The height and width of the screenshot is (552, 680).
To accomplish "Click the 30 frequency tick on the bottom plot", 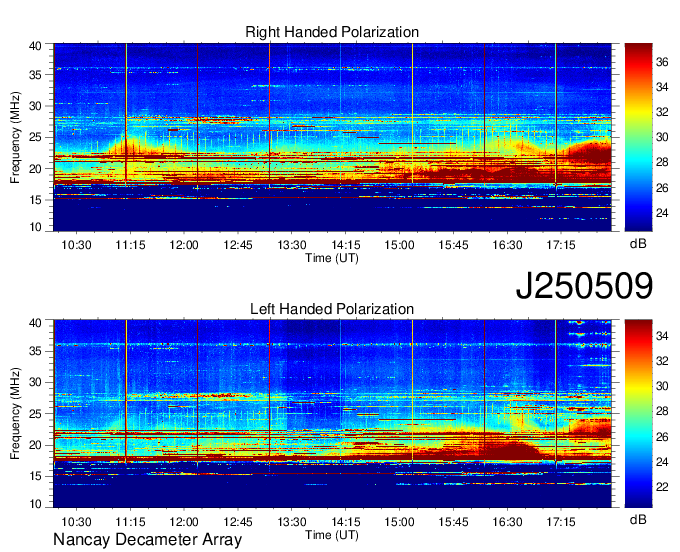I will (x=36, y=382).
